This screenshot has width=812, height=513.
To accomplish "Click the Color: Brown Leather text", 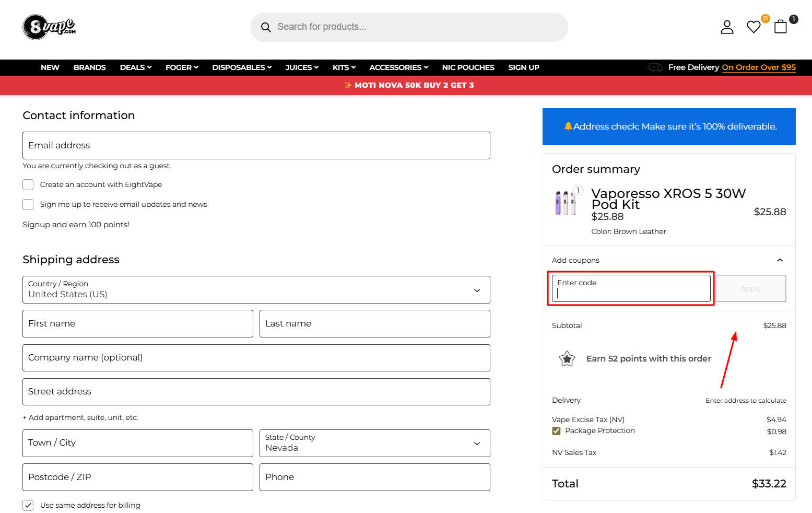I will coord(629,231).
